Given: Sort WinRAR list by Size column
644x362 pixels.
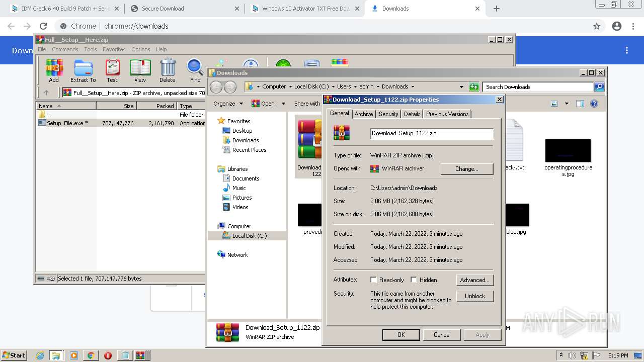Looking at the screenshot, I should 116,106.
